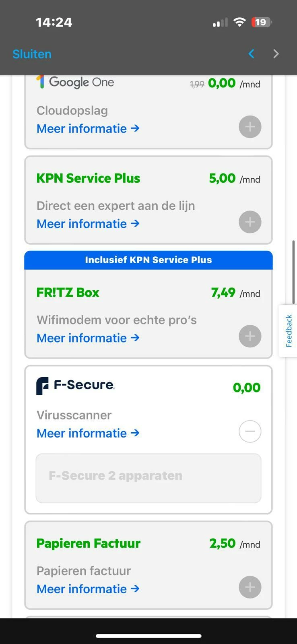Add KPN Service Plus using plus icon
This screenshot has height=644, width=297.
tap(250, 222)
